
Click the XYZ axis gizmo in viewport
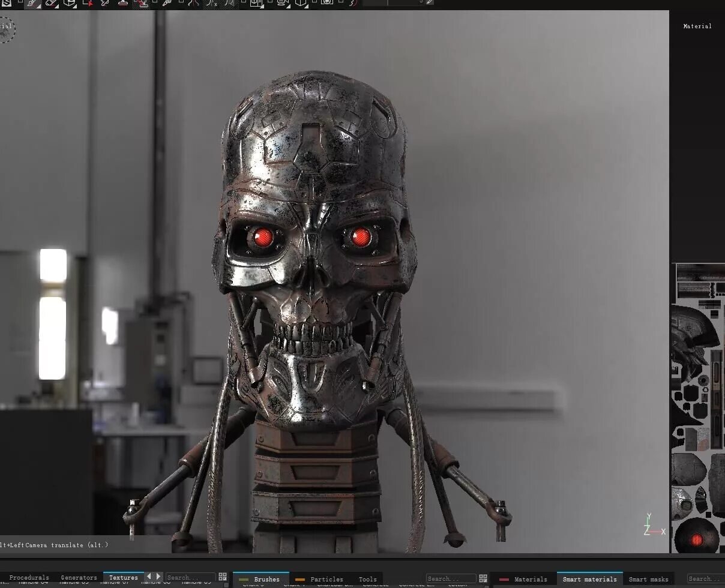coord(653,525)
